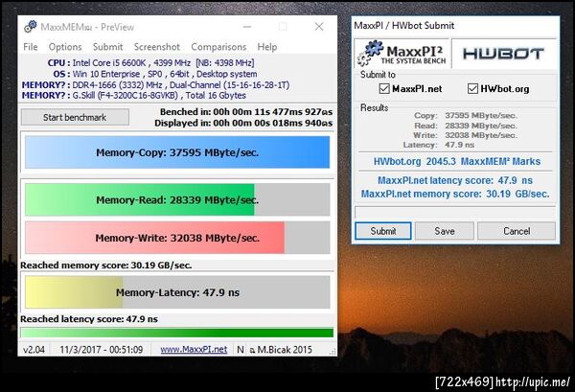Click Submit in the HWbot Submit dialog
Image resolution: width=575 pixels, height=392 pixels.
coord(383,231)
